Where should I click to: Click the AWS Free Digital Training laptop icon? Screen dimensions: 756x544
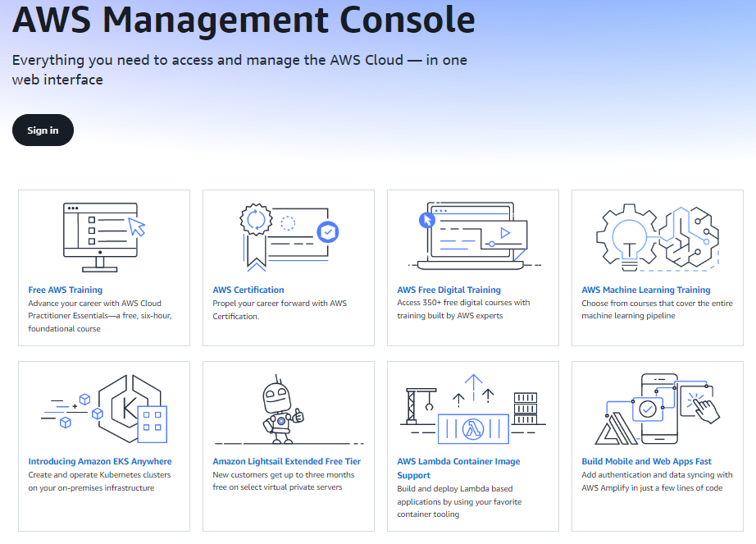coord(471,234)
